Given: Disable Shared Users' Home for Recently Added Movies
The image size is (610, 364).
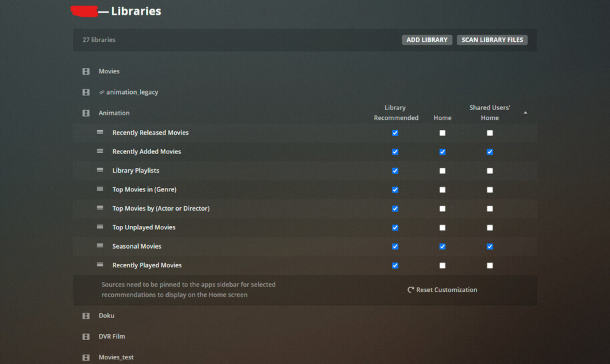Looking at the screenshot, I should [490, 152].
